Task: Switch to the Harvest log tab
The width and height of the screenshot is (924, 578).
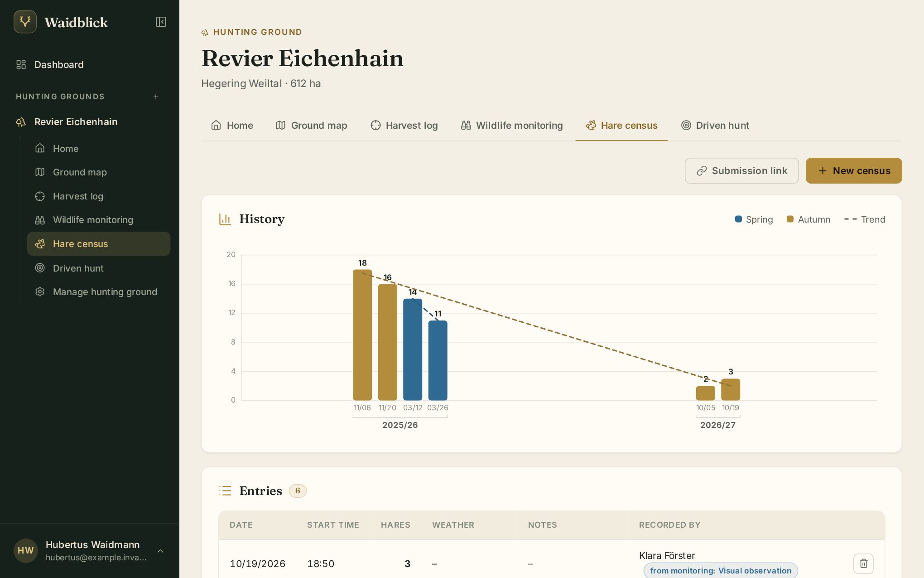Action: (404, 126)
